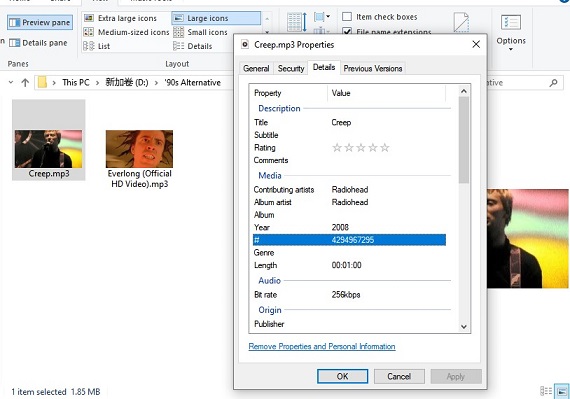570x399 pixels.
Task: Go up one folder level
Action: pyautogui.click(x=25, y=83)
